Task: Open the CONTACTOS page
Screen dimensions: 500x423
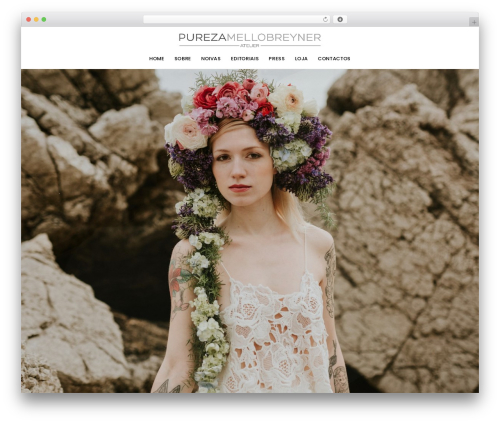Action: (334, 59)
